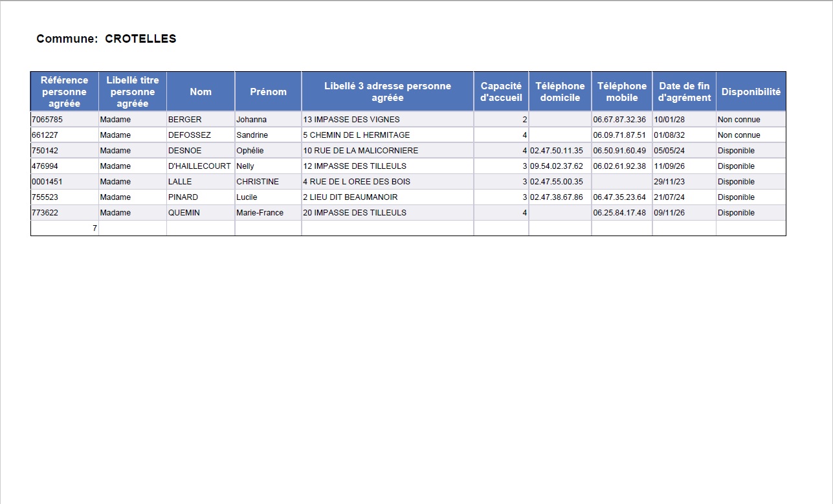Click end date 01/08/32
The width and height of the screenshot is (833, 504).
pyautogui.click(x=669, y=135)
